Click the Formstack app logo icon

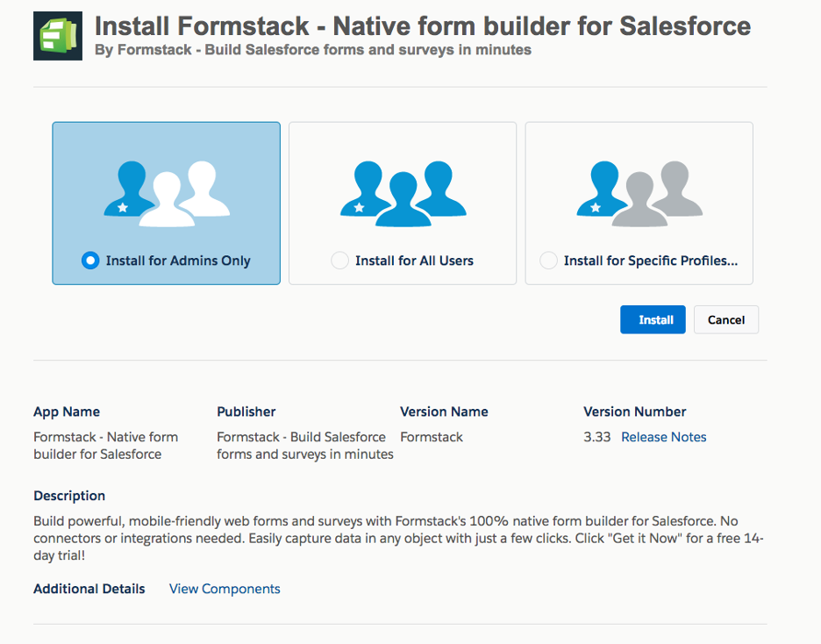click(x=58, y=36)
